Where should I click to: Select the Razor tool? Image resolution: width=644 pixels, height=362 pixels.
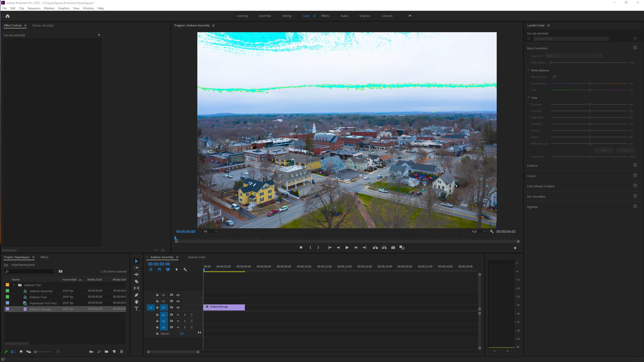136,282
